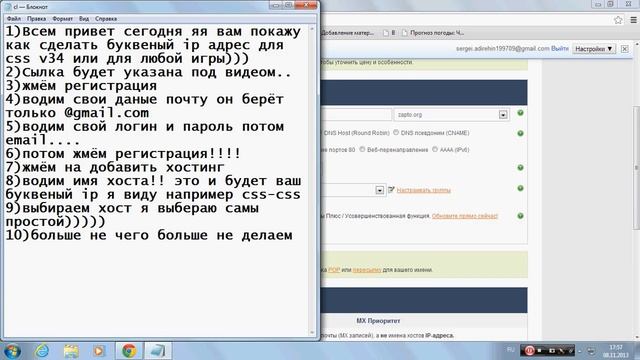Click the line '6)потом жмём регистрация!!!!'
The width and height of the screenshot is (640, 360).
coord(123,154)
